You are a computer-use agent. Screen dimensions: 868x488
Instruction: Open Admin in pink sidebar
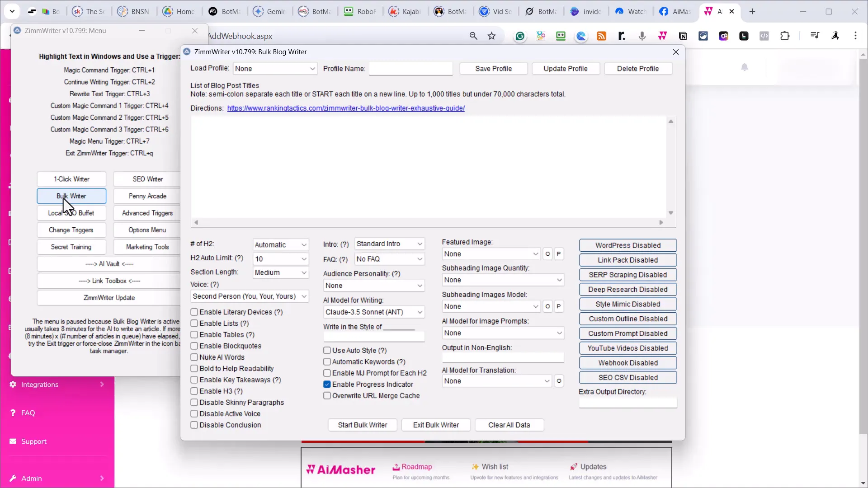57,479
